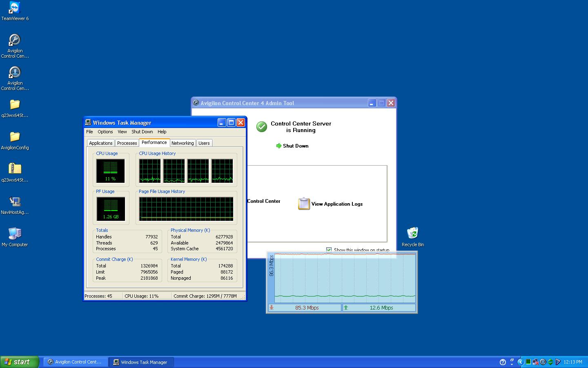Select the Recycle Bin desktop icon

(413, 233)
